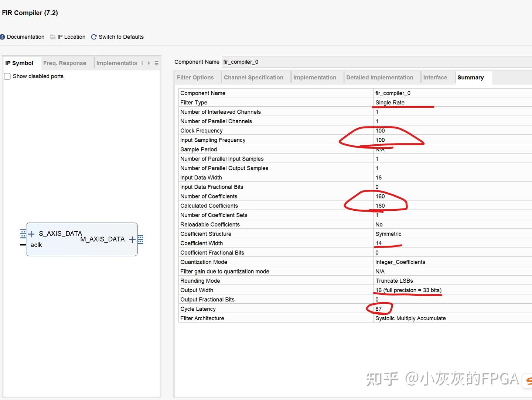Open the Filter Options tab
The width and height of the screenshot is (532, 400).
[196, 77]
